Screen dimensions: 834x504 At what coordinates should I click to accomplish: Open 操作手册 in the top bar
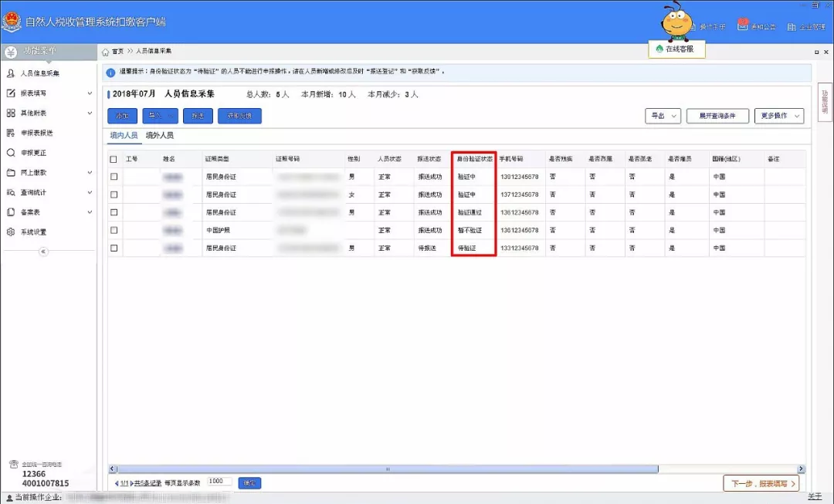[x=712, y=26]
